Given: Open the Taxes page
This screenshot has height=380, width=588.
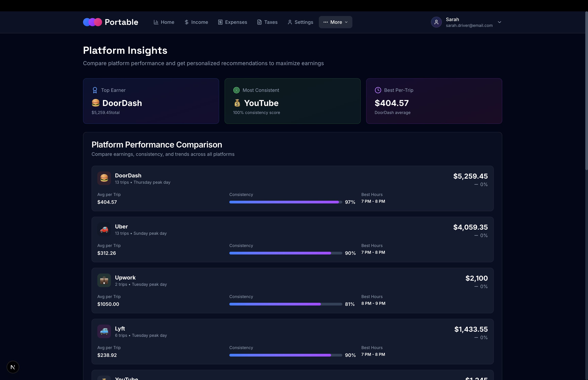Looking at the screenshot, I should (267, 22).
